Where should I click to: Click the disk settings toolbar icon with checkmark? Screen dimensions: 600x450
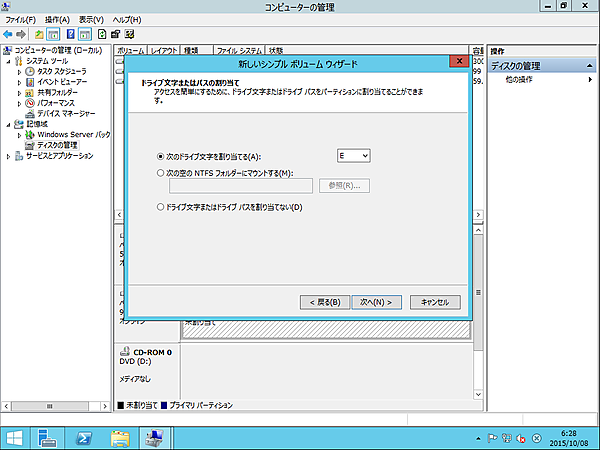[x=129, y=34]
